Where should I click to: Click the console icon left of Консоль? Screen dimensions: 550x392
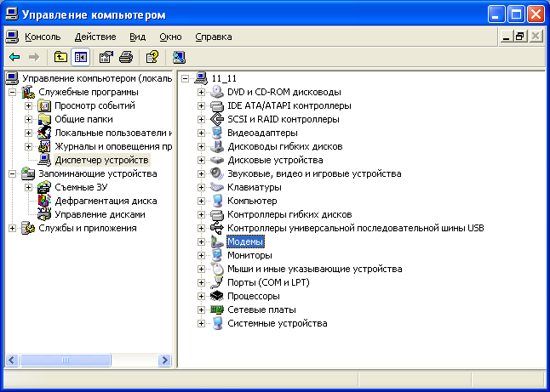click(12, 37)
